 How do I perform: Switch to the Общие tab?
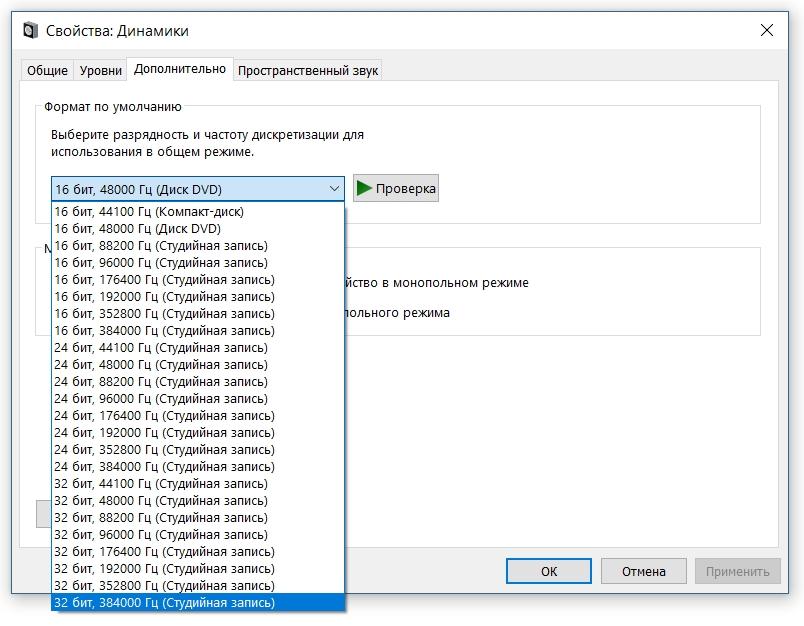[47, 70]
